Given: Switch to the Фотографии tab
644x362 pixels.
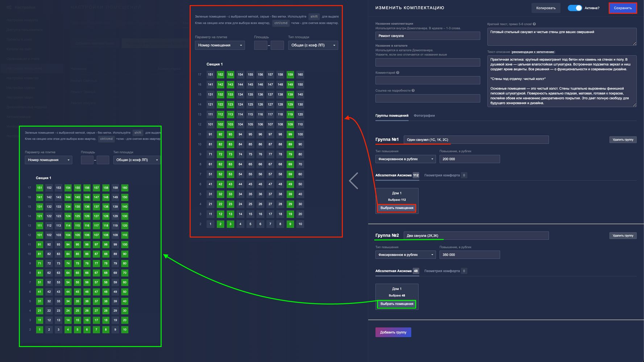Looking at the screenshot, I should (x=424, y=115).
